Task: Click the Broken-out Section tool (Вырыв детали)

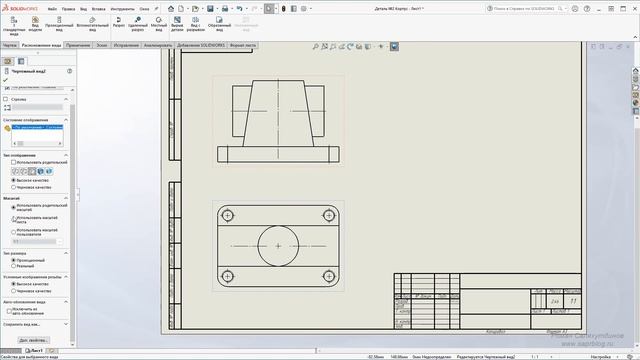Action: click(x=177, y=24)
